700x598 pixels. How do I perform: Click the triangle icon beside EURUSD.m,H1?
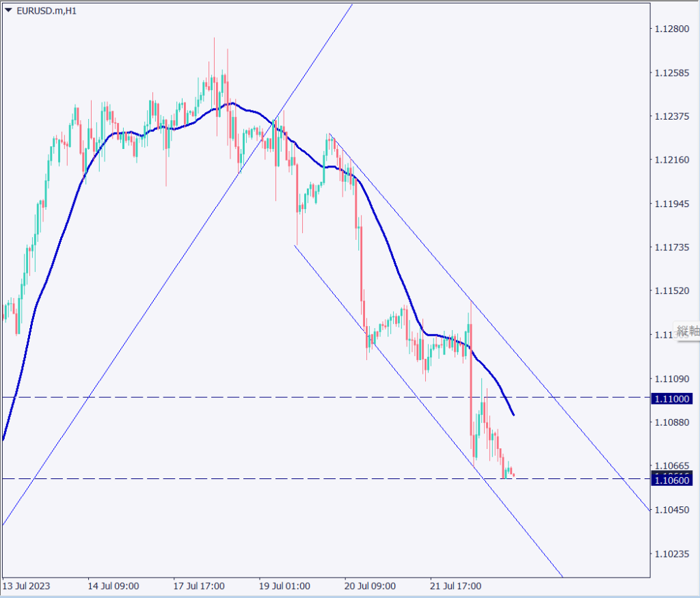[8, 10]
